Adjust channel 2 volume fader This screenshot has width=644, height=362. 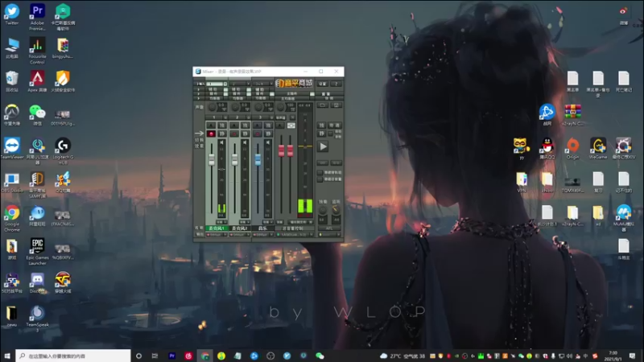(234, 159)
